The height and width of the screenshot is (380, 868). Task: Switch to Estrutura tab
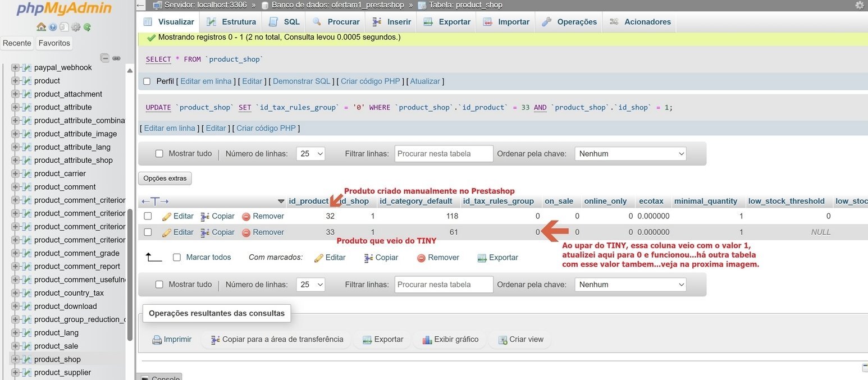coord(231,22)
